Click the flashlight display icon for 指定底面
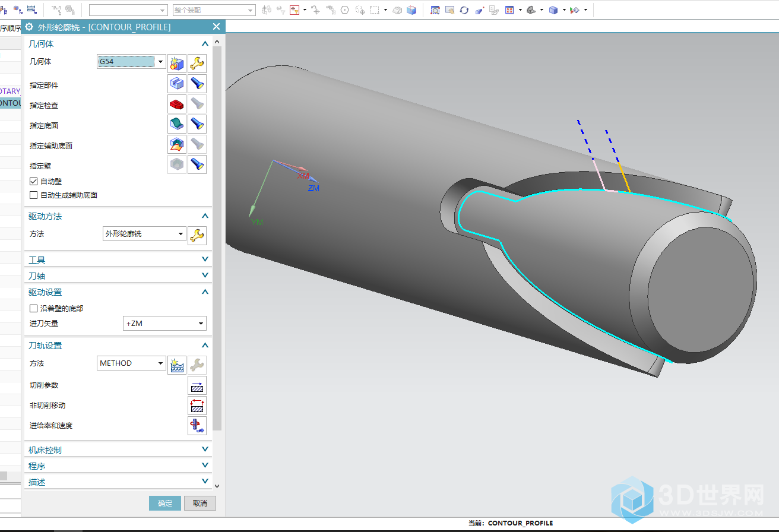779x532 pixels. point(197,124)
